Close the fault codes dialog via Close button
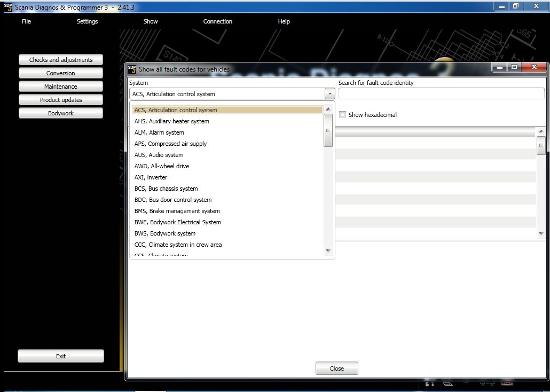Image resolution: width=550 pixels, height=392 pixels. 337,368
